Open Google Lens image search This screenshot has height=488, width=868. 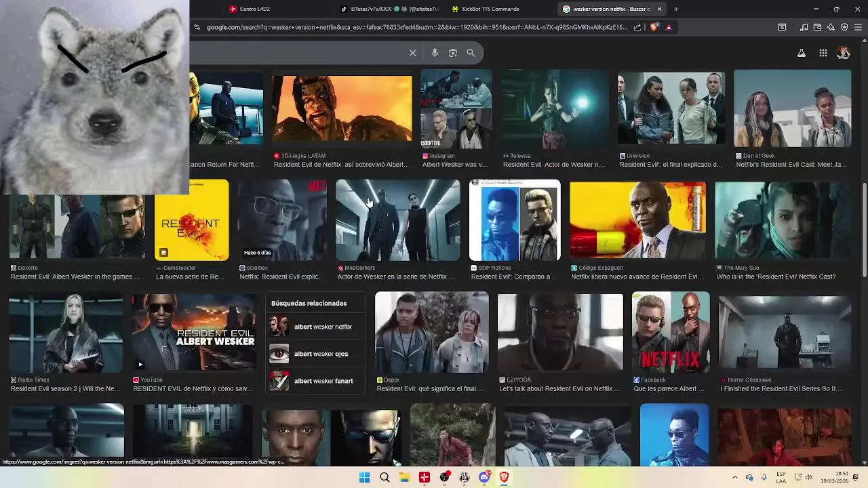[453, 53]
